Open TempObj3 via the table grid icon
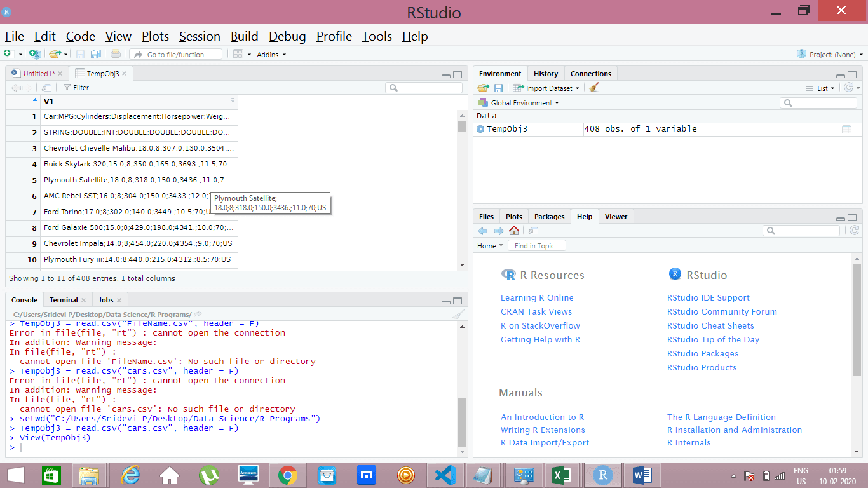The image size is (868, 488). click(846, 129)
